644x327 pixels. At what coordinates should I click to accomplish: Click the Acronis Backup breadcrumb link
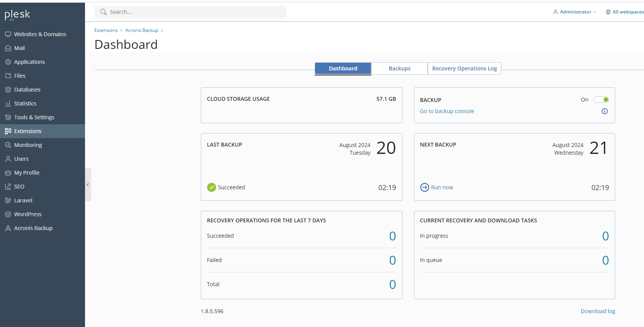point(142,30)
